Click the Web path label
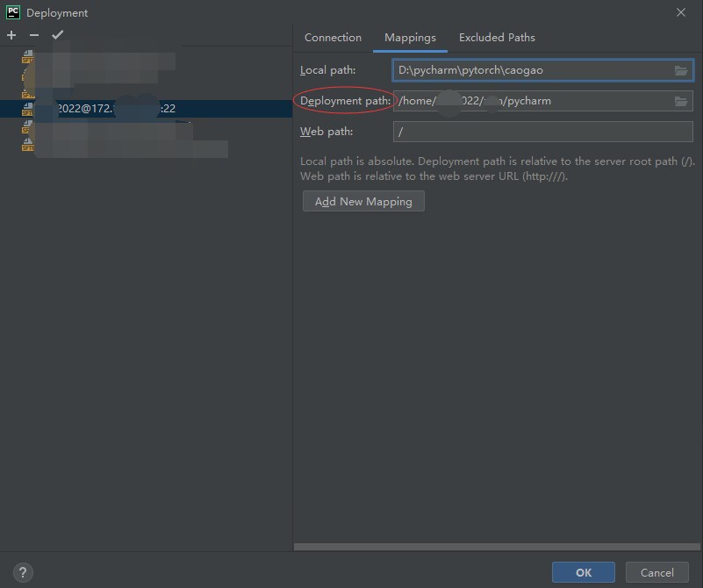703x588 pixels. 326,132
